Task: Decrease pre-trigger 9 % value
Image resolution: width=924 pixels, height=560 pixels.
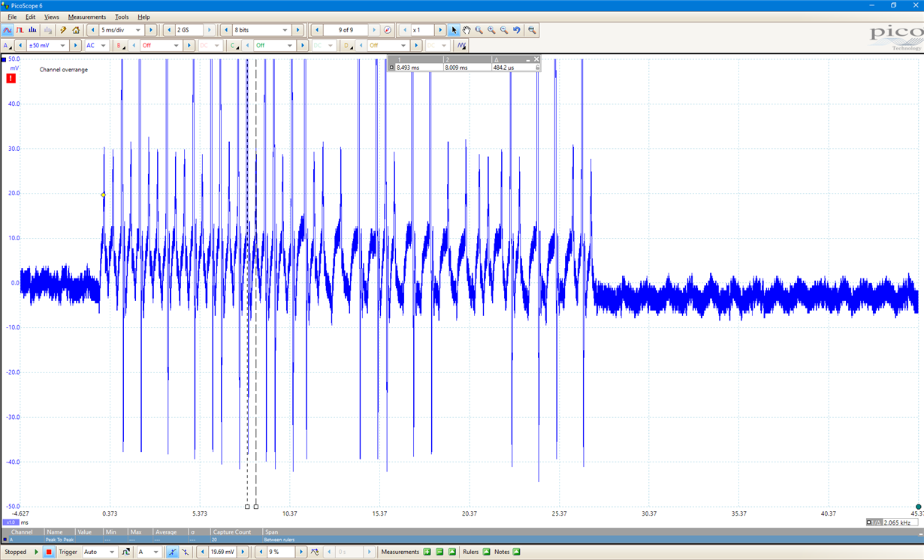Action: point(261,552)
